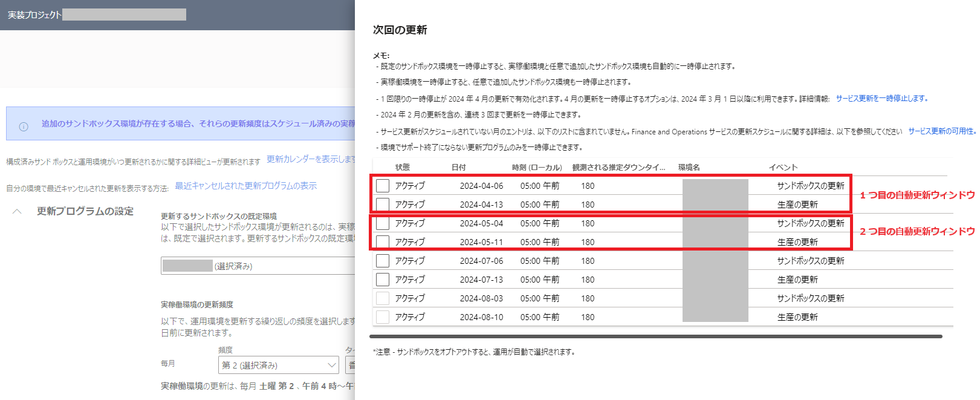The height and width of the screenshot is (400, 980).
Task: Click the info icon in the blue banner
Action: pos(24,126)
